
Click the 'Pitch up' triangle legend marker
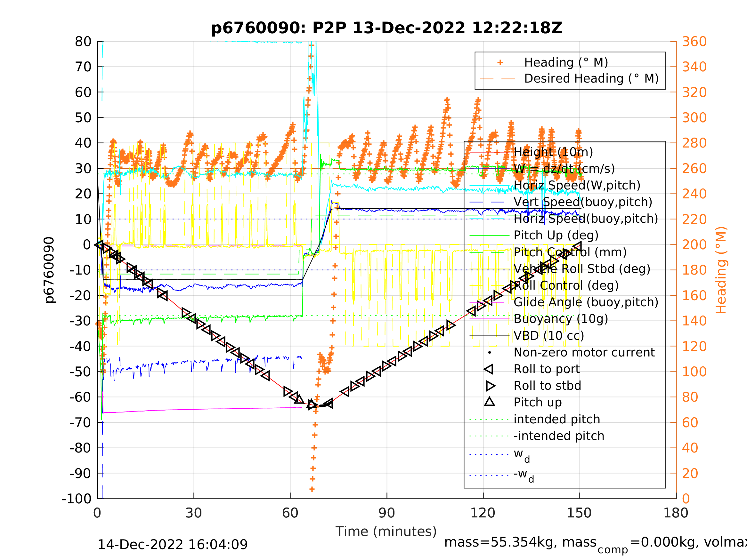490,402
